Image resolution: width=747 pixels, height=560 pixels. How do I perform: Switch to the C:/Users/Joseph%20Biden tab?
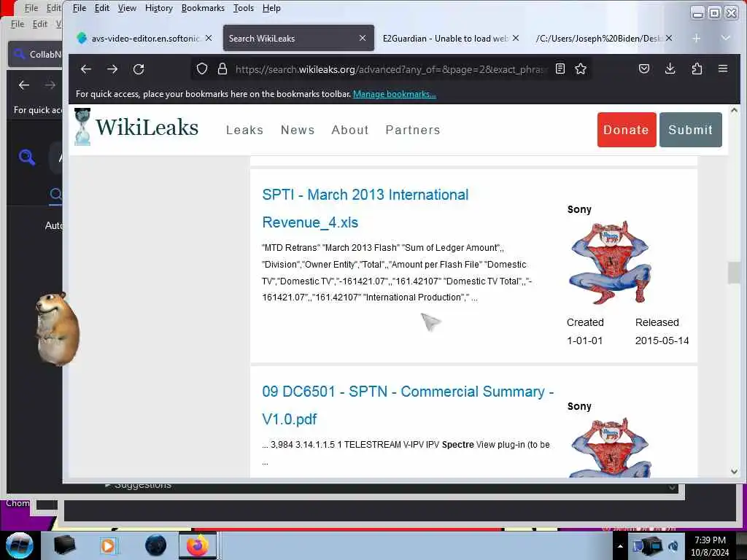(599, 38)
